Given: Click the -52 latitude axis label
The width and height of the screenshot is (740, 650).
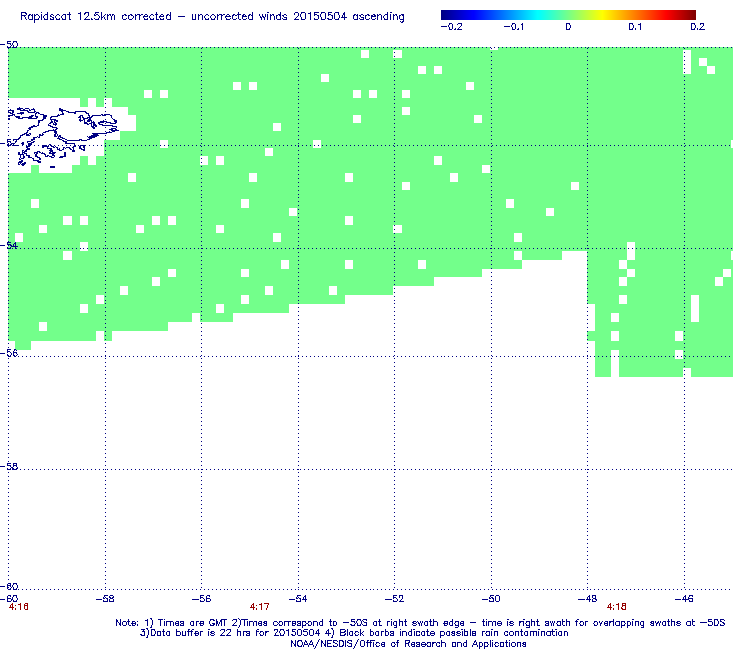Looking at the screenshot, I should click(x=8, y=143).
